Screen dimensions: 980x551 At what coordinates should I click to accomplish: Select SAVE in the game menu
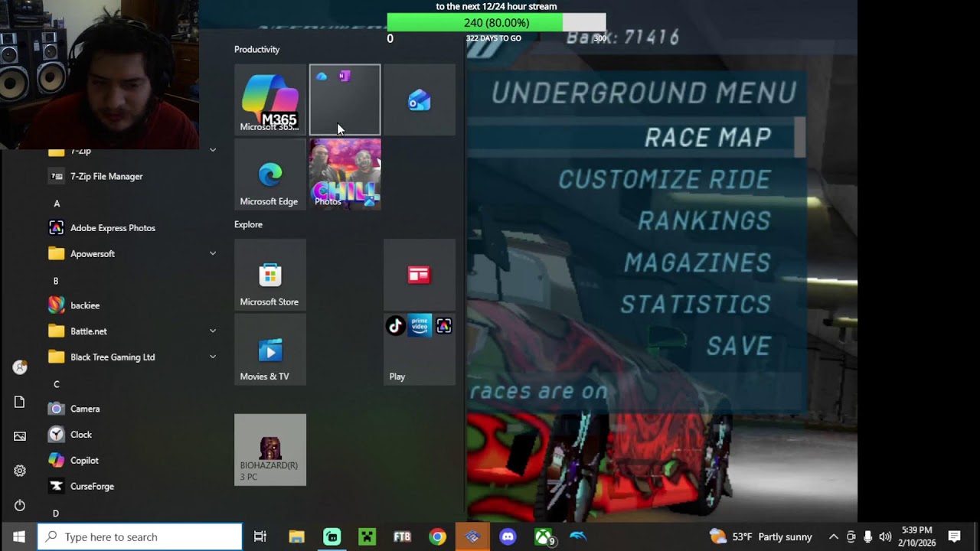[739, 347]
